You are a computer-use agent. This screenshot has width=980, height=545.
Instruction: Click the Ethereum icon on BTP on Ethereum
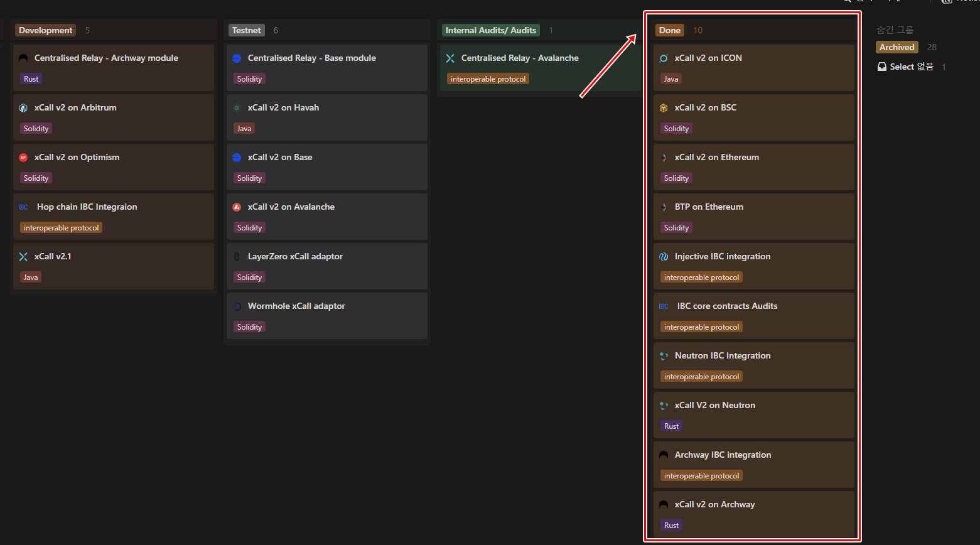pos(664,207)
